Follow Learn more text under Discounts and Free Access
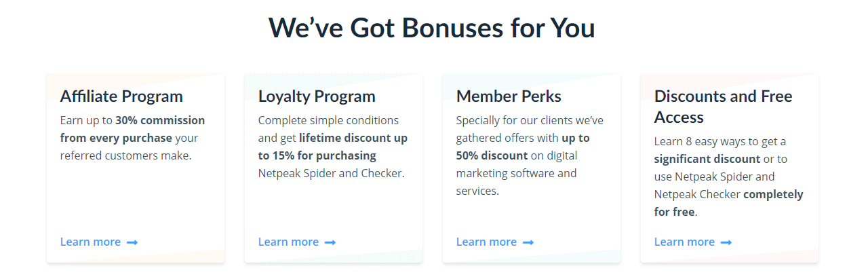 pos(684,242)
